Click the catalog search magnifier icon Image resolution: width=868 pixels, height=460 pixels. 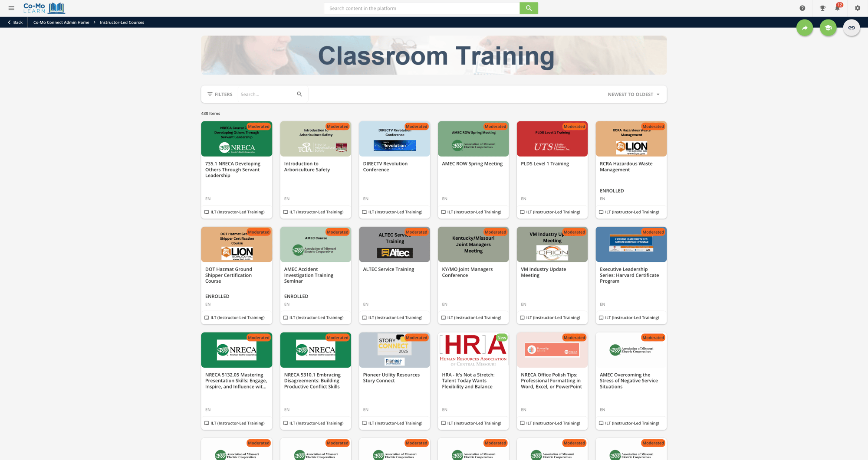(299, 94)
